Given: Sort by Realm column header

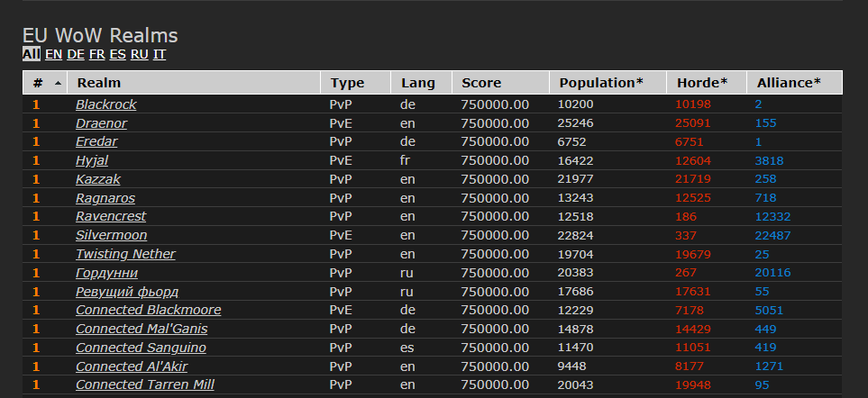Looking at the screenshot, I should point(99,83).
